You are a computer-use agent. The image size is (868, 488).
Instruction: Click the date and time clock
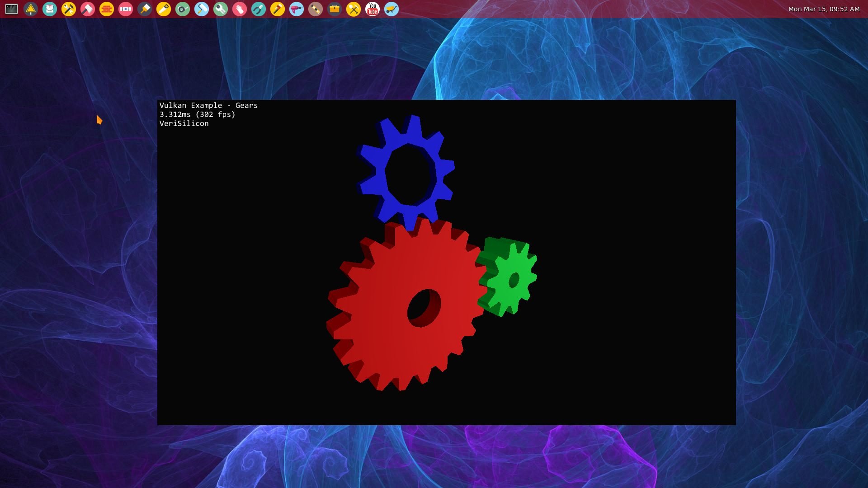pos(824,9)
